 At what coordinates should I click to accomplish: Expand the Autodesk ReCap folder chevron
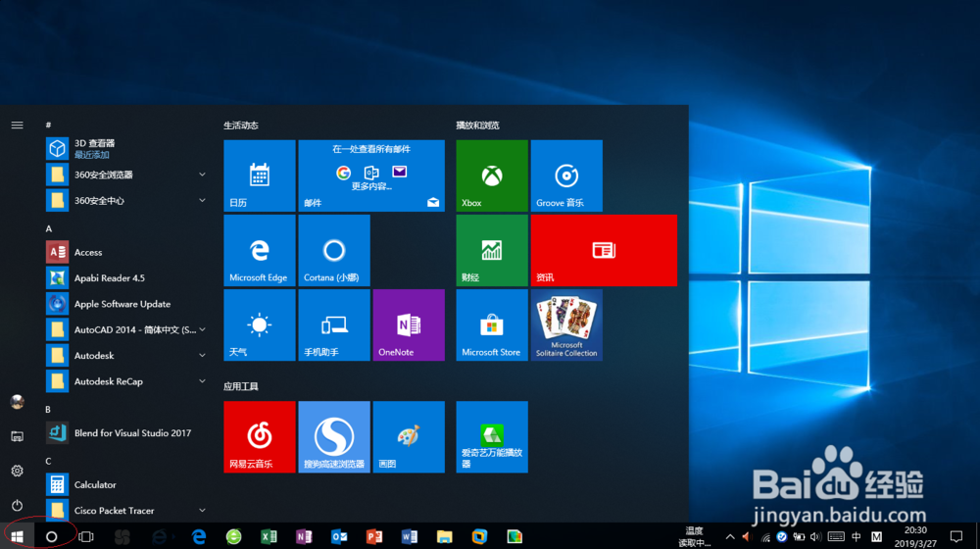point(202,380)
